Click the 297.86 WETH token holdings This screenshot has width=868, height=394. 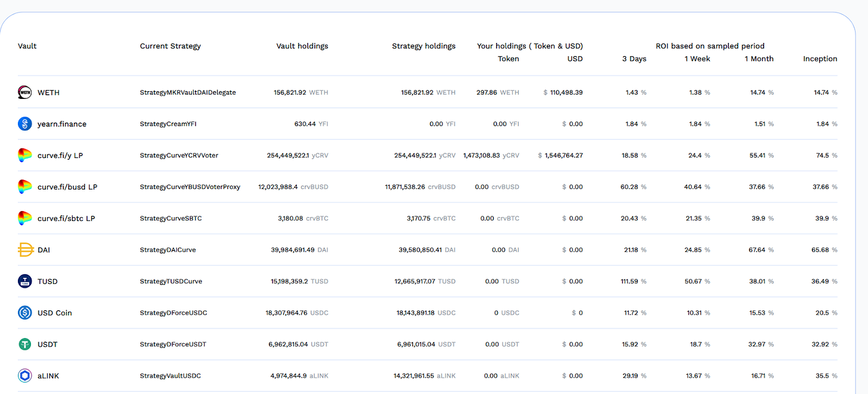pyautogui.click(x=498, y=92)
